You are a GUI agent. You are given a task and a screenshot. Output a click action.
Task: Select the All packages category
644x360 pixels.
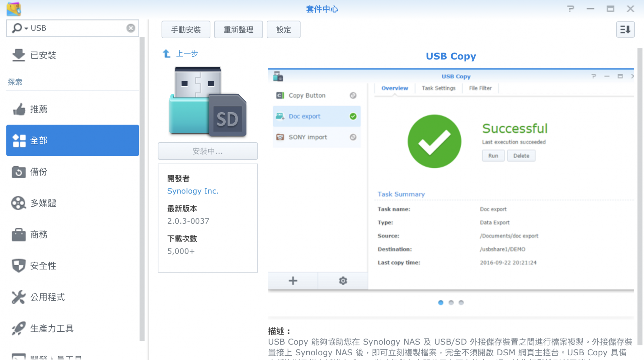coord(72,140)
